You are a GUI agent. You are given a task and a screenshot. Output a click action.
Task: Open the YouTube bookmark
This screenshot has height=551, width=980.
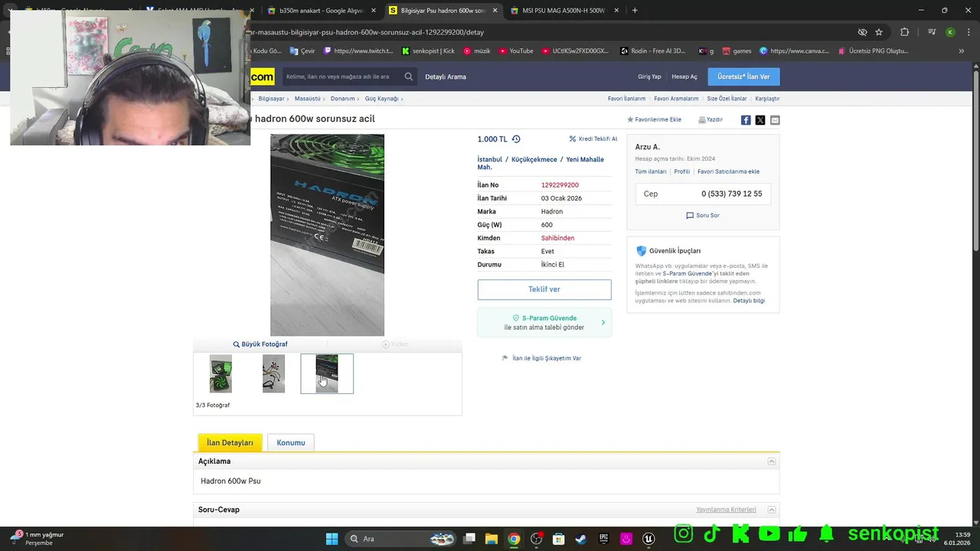tap(515, 51)
